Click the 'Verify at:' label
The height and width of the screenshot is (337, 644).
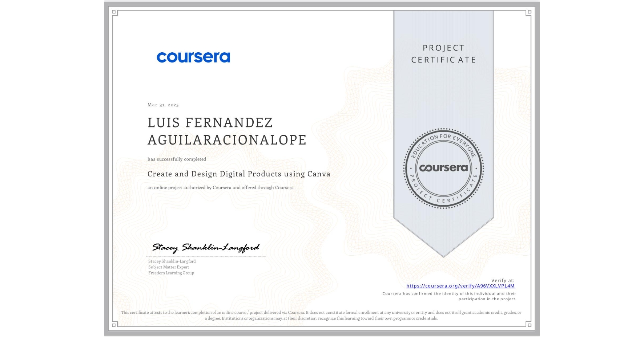[503, 280]
